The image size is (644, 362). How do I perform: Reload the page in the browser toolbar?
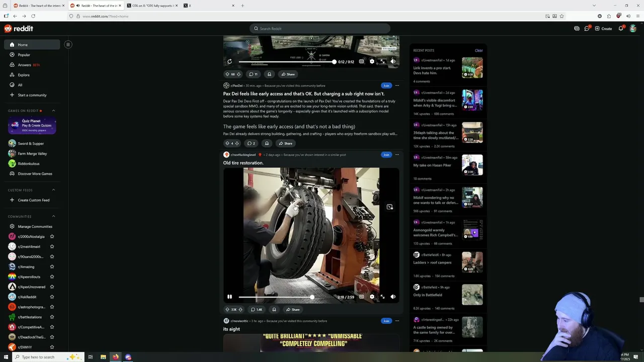pos(33,16)
